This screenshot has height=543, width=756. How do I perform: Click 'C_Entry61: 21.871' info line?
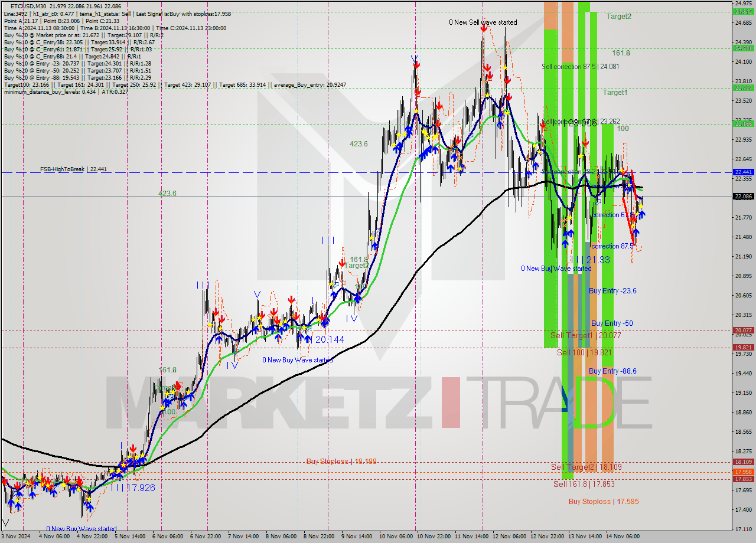point(79,50)
